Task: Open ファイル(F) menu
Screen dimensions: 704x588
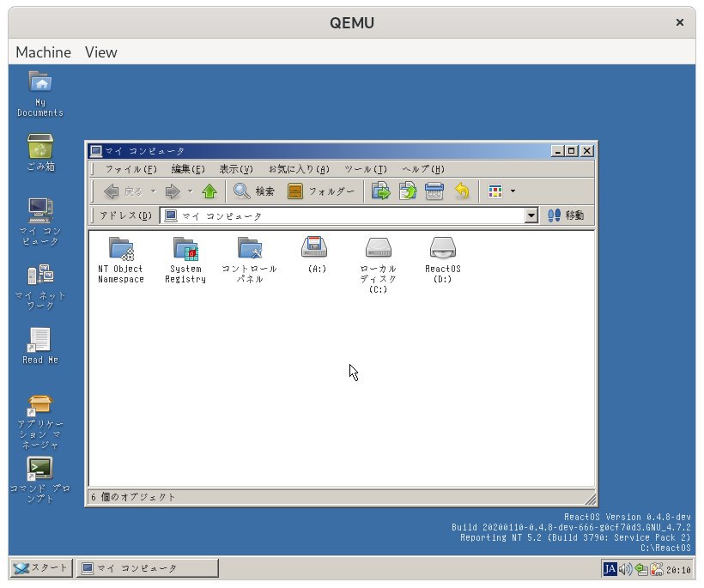Action: pos(130,169)
